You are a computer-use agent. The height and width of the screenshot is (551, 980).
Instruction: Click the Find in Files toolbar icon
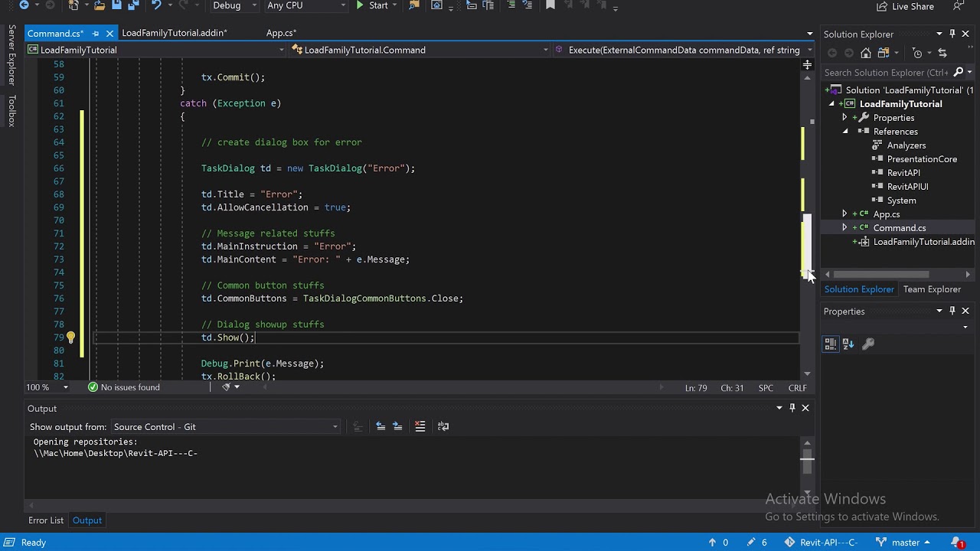(414, 5)
